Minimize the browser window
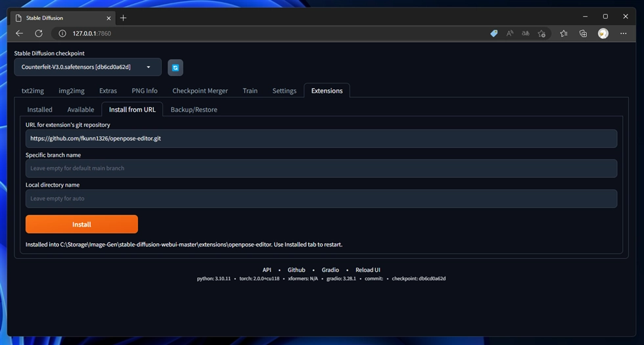 [x=586, y=16]
